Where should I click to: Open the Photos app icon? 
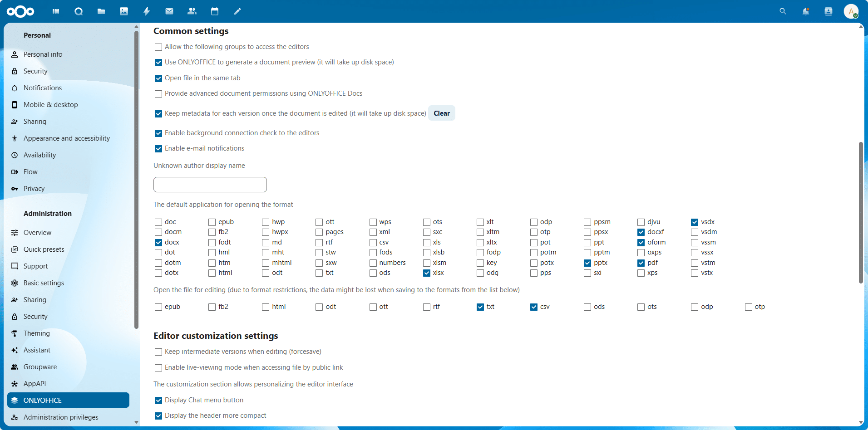pos(124,11)
